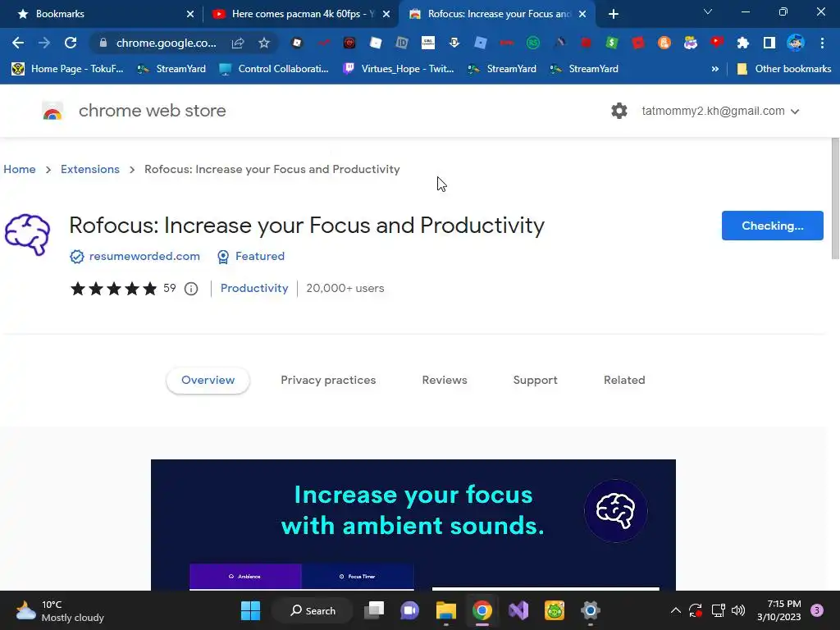Click the orange circle extension icon
The image size is (840, 630).
664,43
